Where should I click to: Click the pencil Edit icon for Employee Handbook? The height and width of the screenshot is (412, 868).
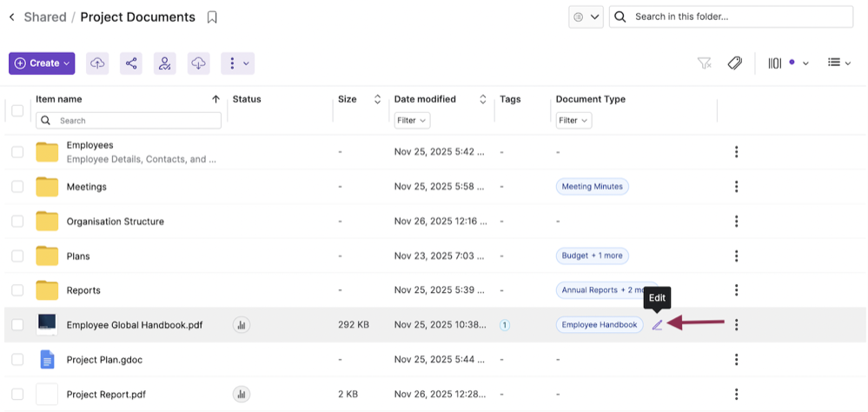657,325
